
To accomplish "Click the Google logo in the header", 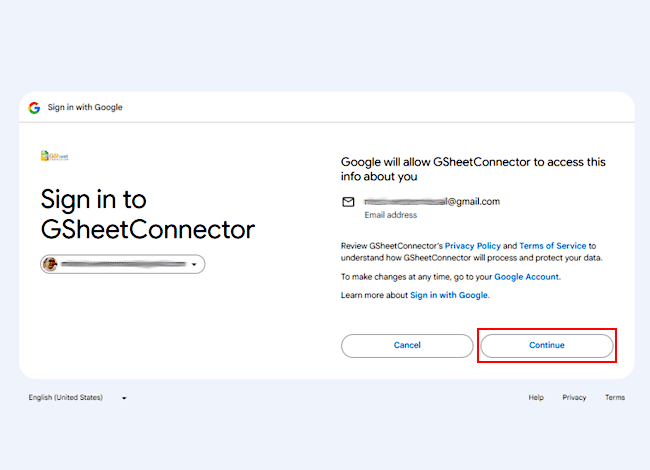I will tap(34, 107).
